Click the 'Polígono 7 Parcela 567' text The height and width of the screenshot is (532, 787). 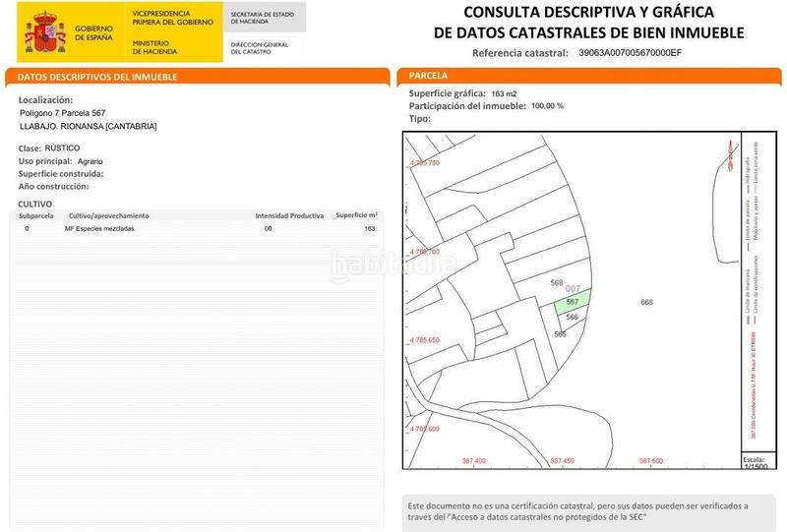tap(63, 113)
